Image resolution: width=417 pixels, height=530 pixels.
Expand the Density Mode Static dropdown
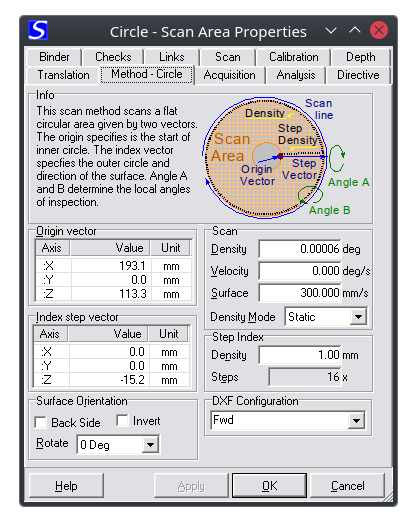[x=358, y=317]
